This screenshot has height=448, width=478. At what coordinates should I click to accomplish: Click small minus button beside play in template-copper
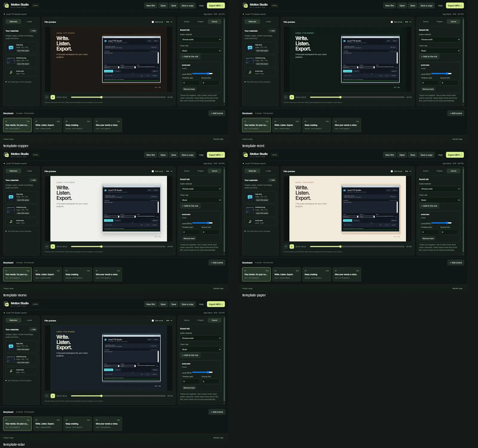(47, 97)
